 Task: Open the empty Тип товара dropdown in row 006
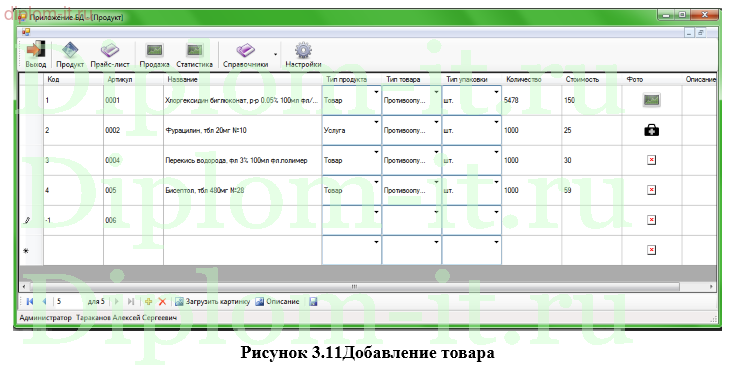point(436,213)
